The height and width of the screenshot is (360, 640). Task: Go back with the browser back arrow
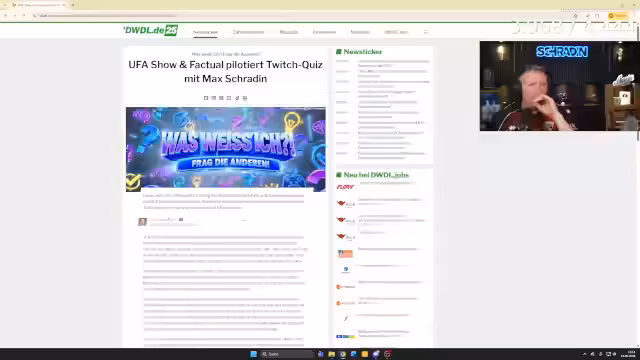5,16
